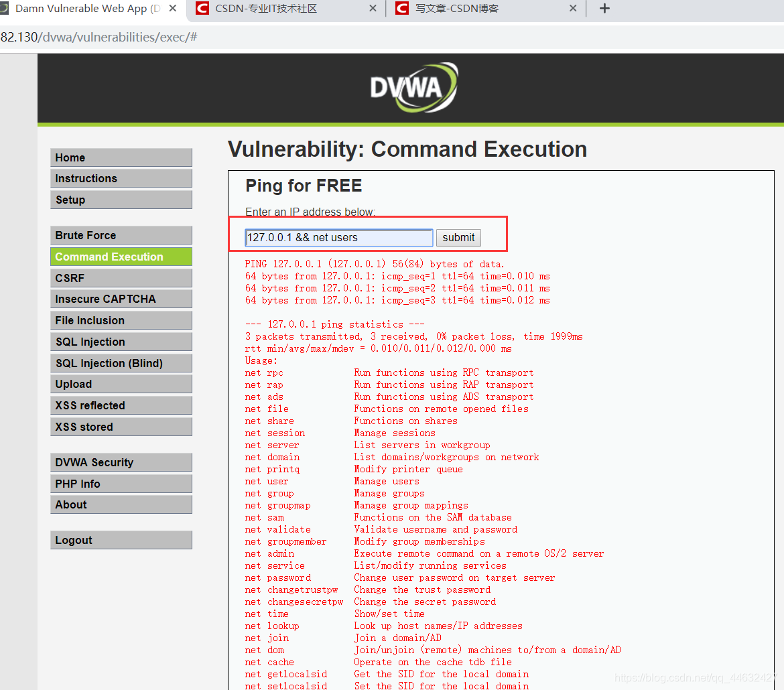Close the CSDN-专业IT技术社区 tab
Screen dimensions: 784x690
tap(373, 9)
